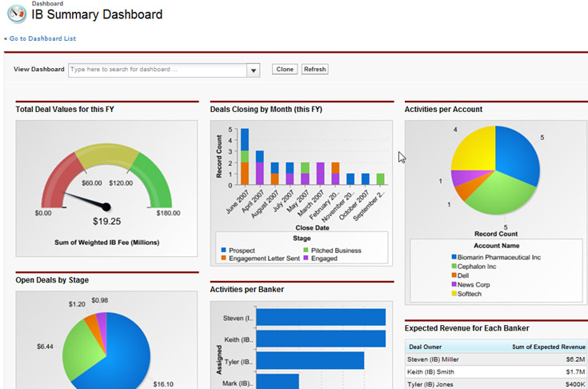Click the Engagement Letter Sent legend swatch
The image size is (588, 389).
(x=223, y=259)
